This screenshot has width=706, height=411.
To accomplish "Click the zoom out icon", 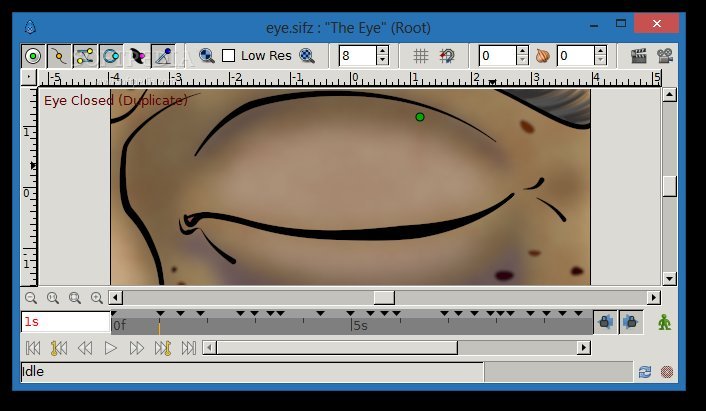I will point(31,298).
